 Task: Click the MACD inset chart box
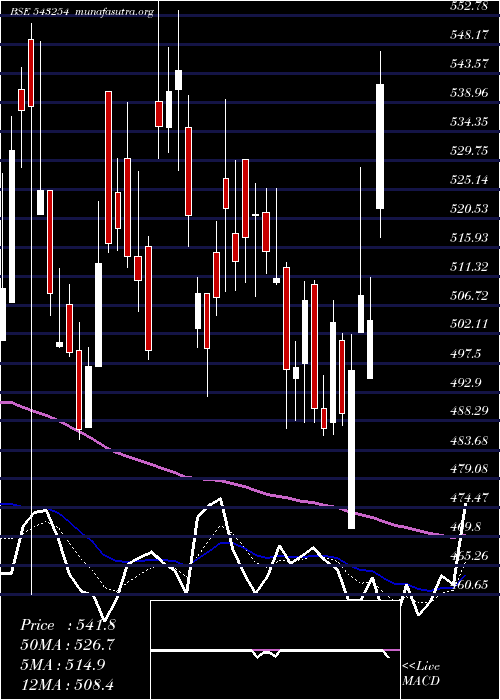[x=275, y=650]
